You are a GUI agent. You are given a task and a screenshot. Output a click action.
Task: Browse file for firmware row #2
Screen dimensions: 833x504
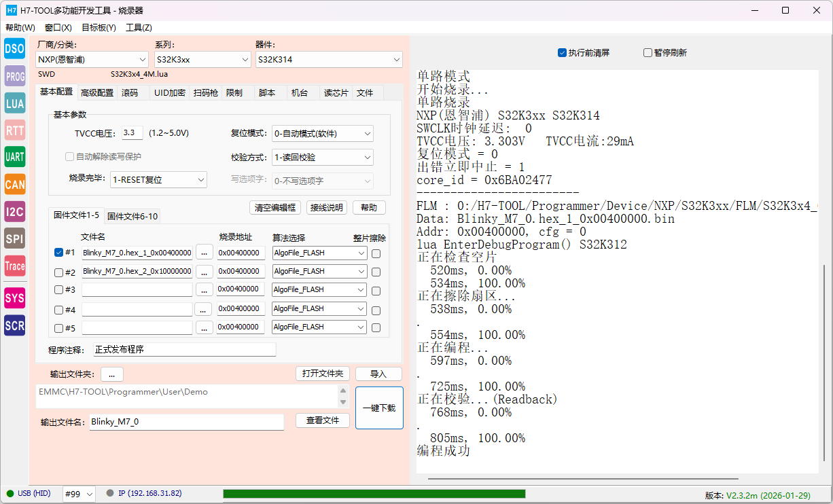point(204,272)
